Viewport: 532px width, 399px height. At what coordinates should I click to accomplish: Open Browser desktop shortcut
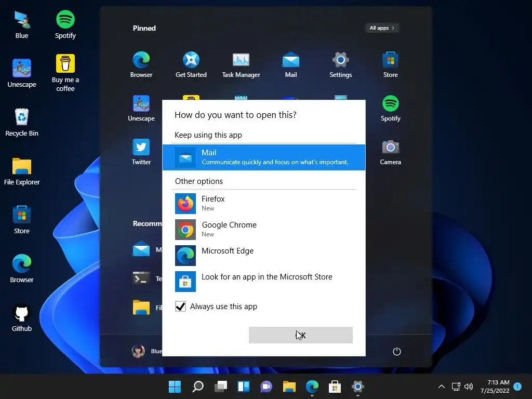click(22, 269)
